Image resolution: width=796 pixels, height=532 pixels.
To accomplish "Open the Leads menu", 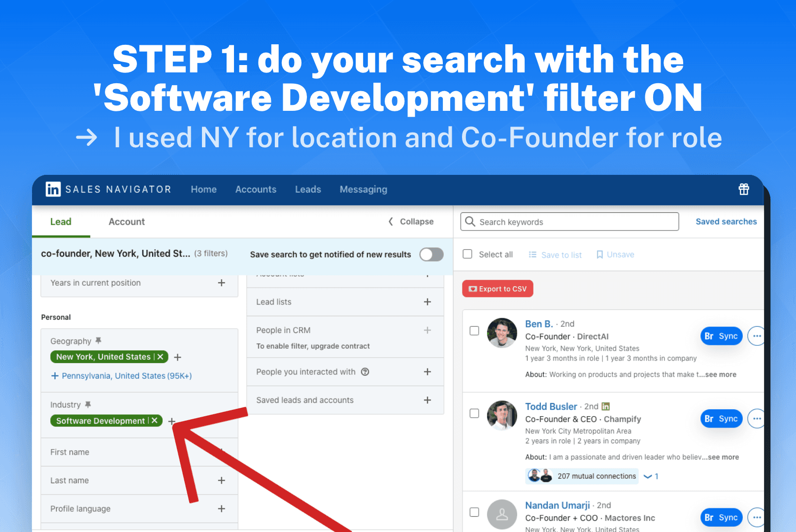I will pos(308,189).
